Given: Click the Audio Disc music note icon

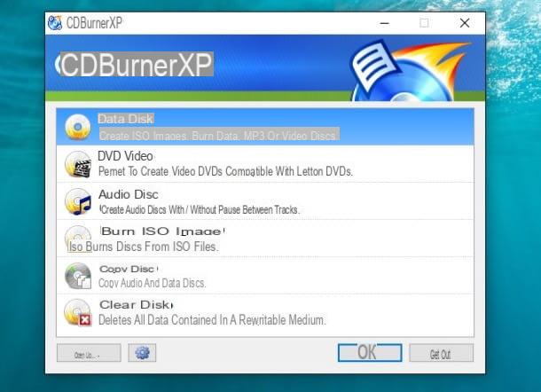Looking at the screenshot, I should click(77, 201).
